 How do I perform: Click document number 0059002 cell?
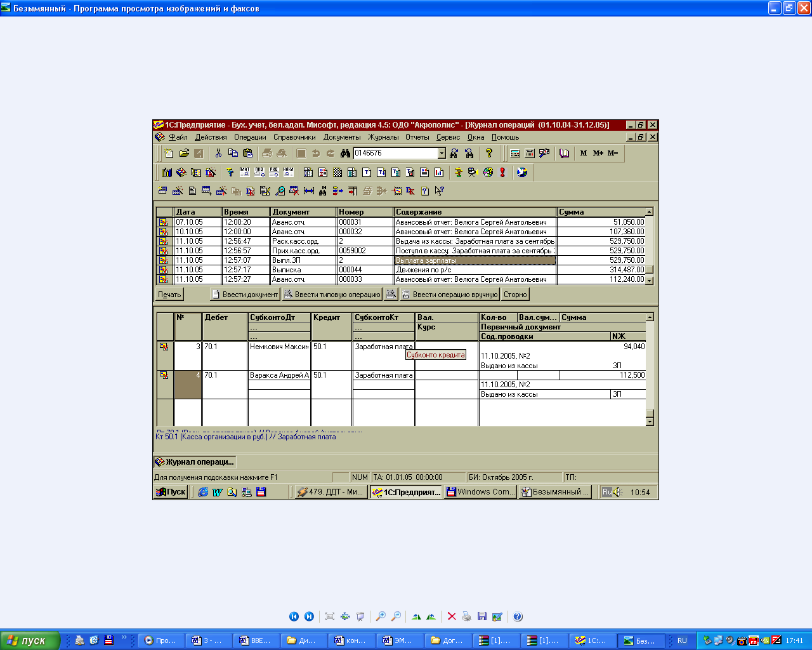(x=365, y=251)
